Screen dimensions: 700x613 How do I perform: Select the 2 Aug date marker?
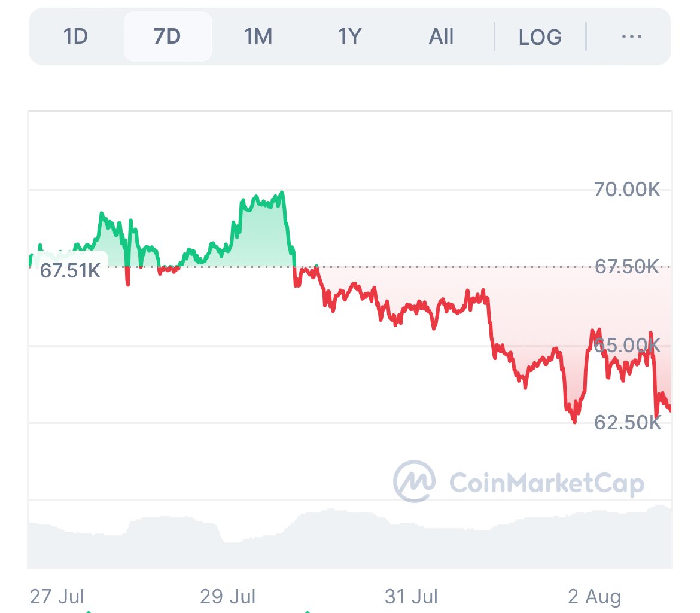(595, 596)
